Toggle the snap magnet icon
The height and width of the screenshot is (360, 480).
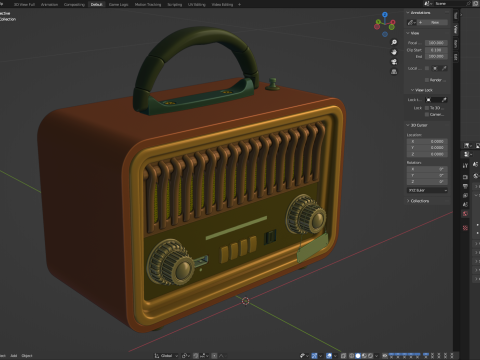[x=195, y=356]
